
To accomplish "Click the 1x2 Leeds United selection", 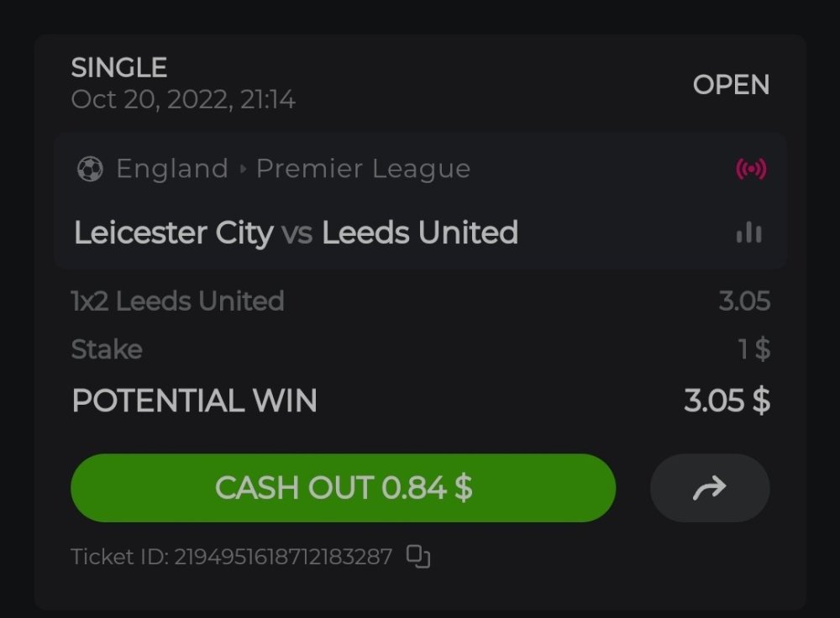I will 178,301.
